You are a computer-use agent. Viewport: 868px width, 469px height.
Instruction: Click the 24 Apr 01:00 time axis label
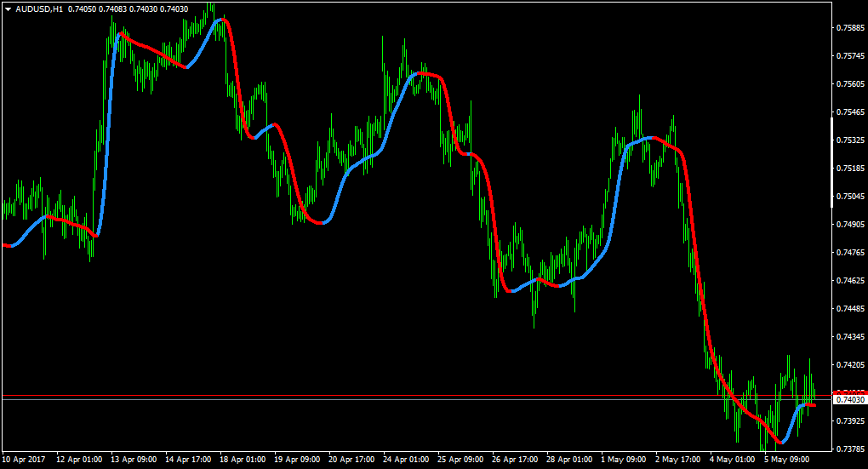pos(406,460)
